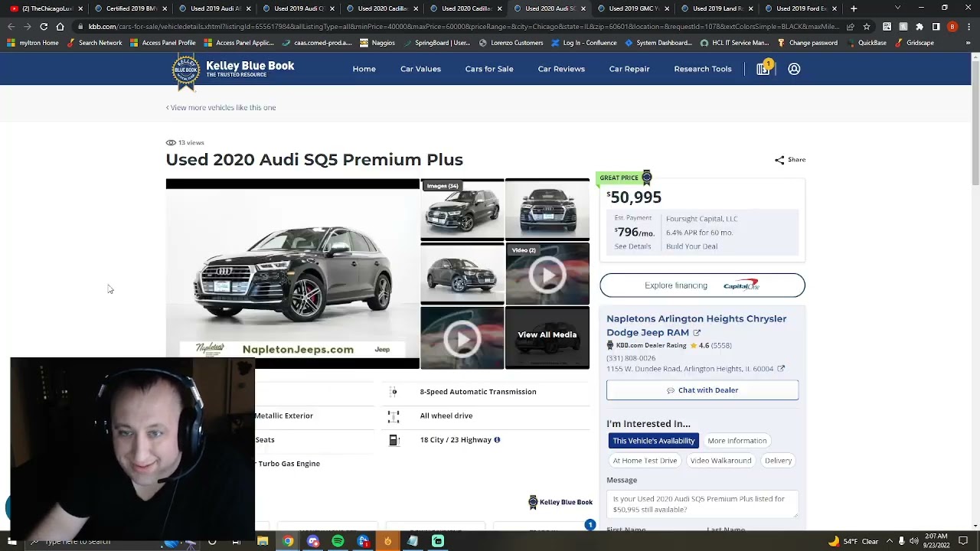Click the Build Your Deal link
Image resolution: width=980 pixels, height=551 pixels.
click(691, 246)
